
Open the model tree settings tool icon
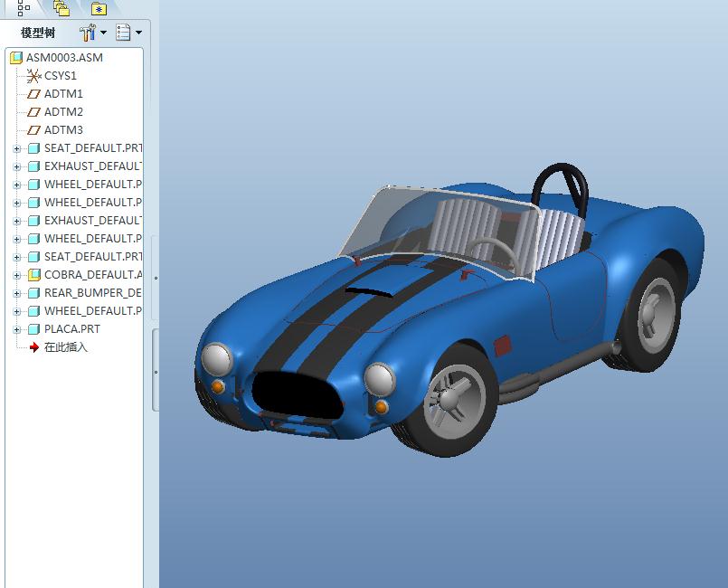pyautogui.click(x=87, y=33)
